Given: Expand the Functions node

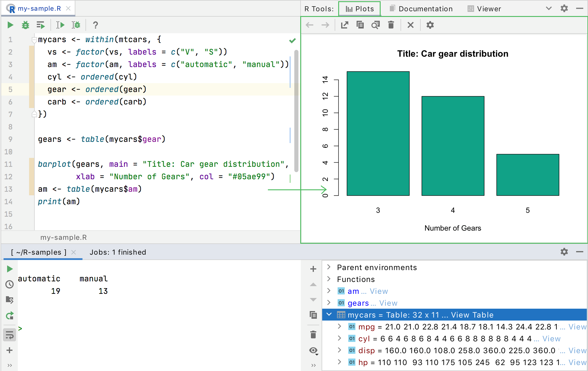Looking at the screenshot, I should coord(329,279).
